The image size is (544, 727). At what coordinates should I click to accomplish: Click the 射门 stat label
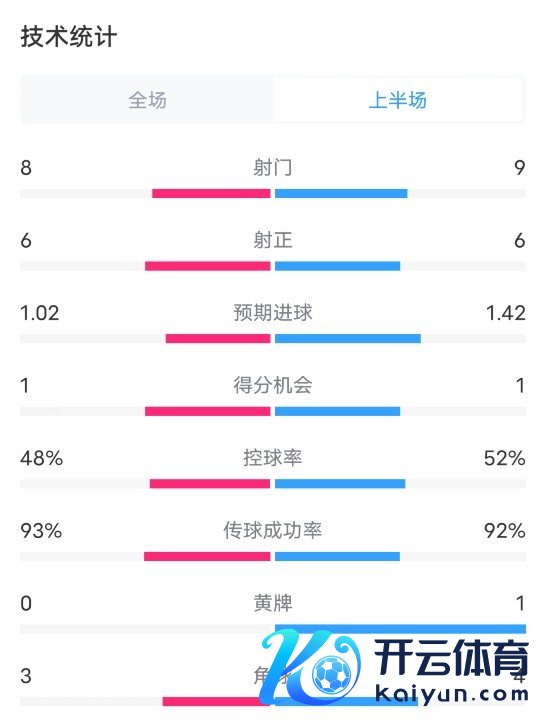point(273,167)
